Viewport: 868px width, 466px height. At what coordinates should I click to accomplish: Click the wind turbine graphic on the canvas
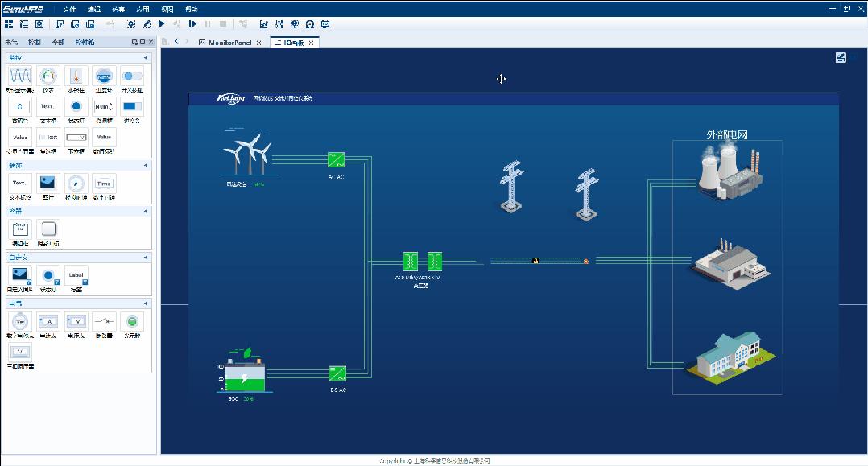click(250, 157)
